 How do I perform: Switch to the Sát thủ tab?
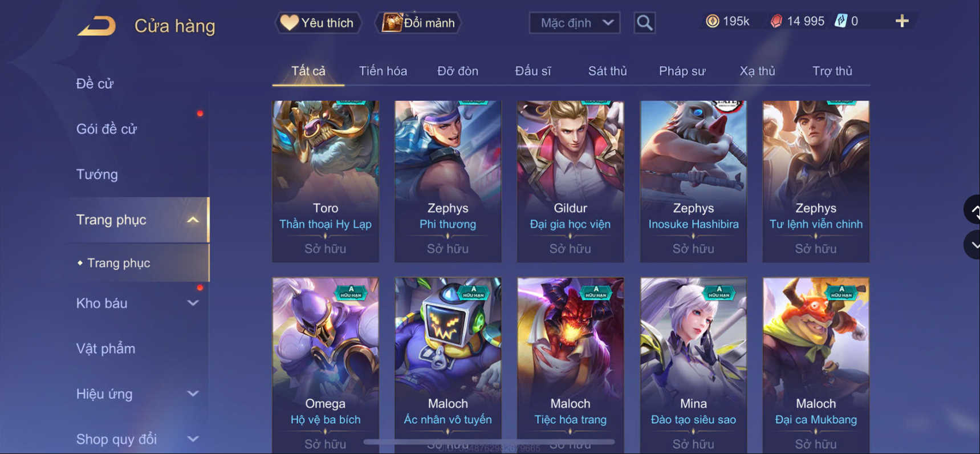[x=607, y=71]
